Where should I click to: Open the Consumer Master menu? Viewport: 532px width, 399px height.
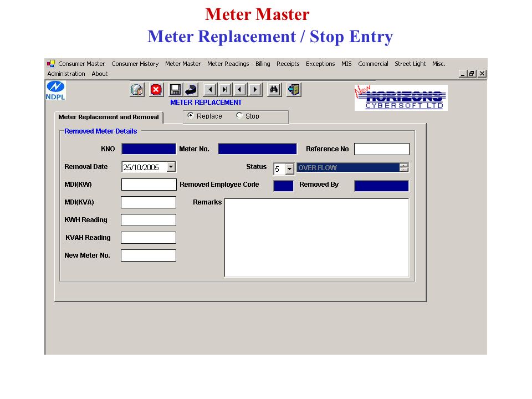pos(81,64)
